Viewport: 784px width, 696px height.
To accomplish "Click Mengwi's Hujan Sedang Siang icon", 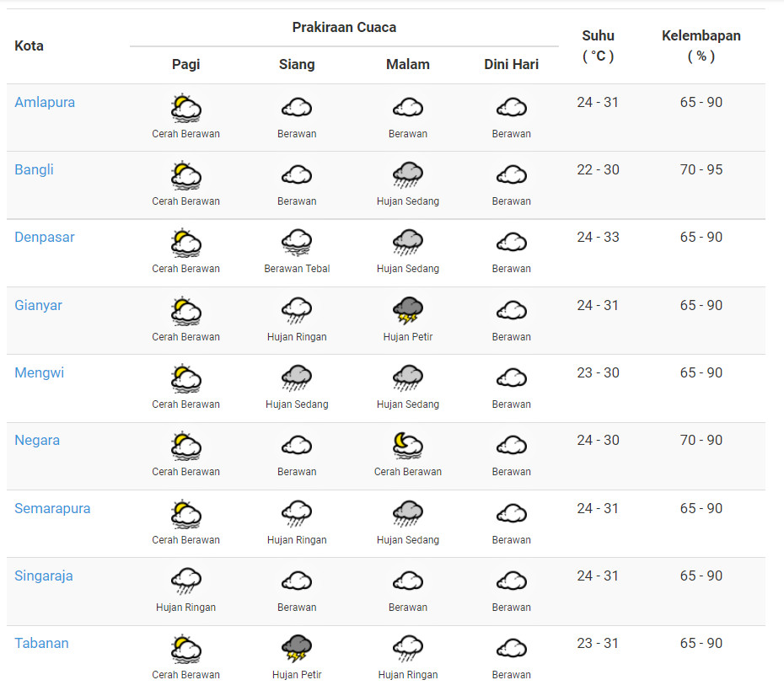I will point(297,378).
